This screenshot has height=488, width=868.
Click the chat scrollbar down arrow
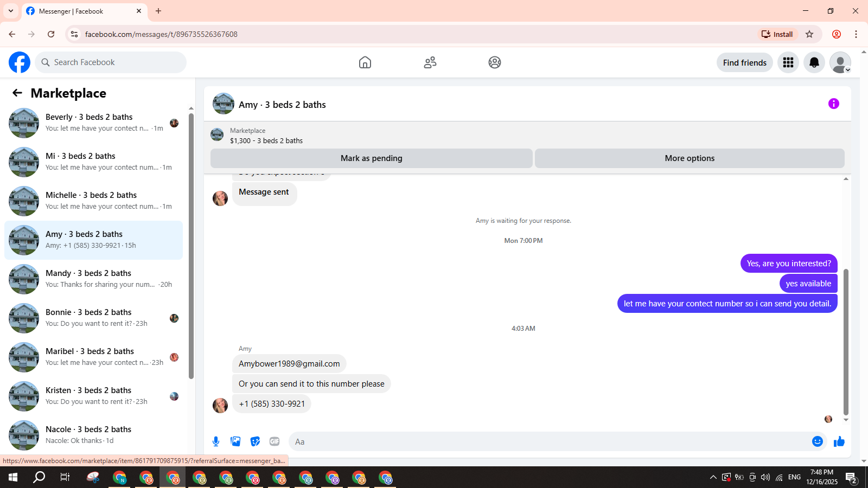[846, 420]
